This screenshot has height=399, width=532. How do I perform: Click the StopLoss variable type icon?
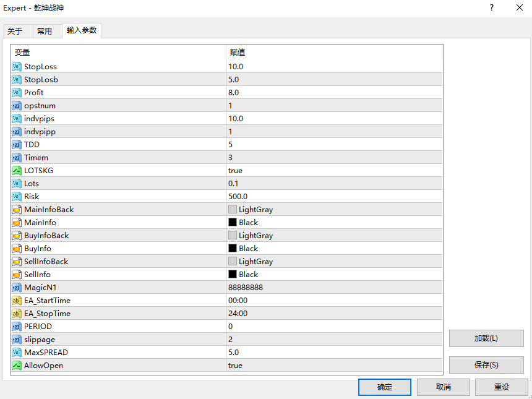(17, 67)
